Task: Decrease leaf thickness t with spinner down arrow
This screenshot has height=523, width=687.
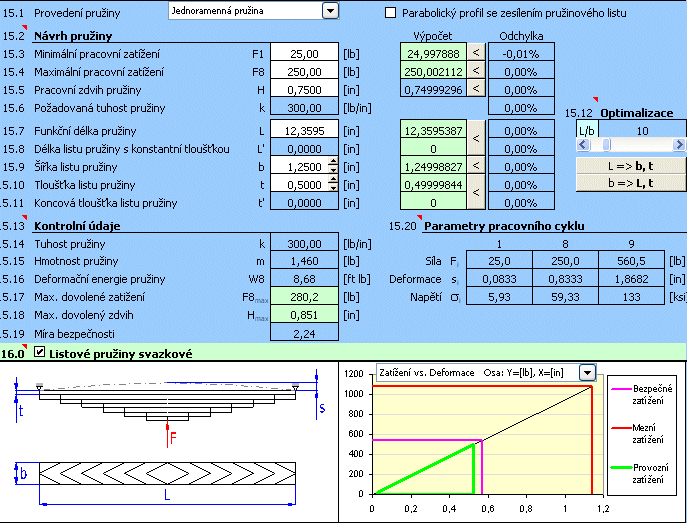Action: tap(333, 188)
